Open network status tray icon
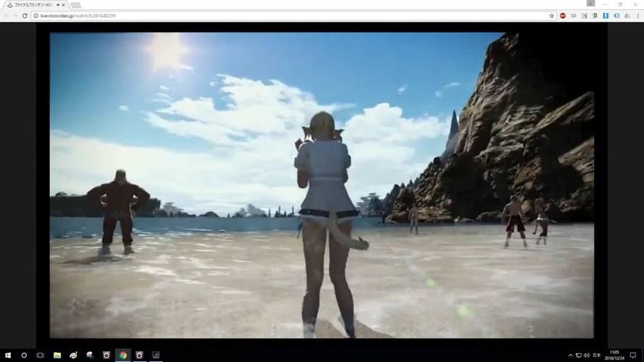644x362 pixels. 578,355
